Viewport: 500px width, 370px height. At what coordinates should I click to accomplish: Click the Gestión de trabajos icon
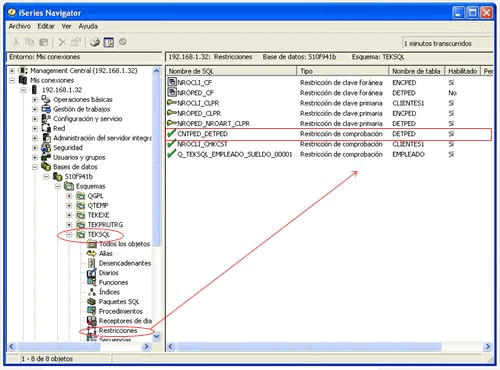pos(46,109)
